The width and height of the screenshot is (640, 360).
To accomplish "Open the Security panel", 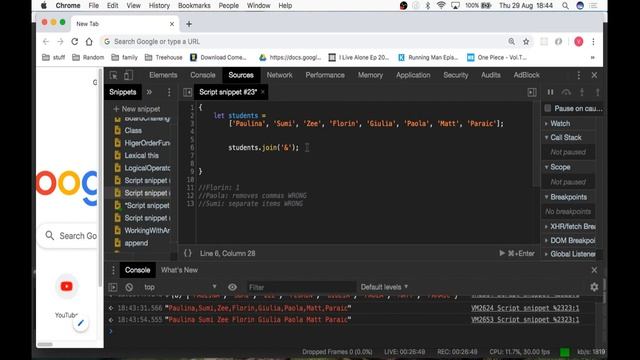I will point(456,75).
